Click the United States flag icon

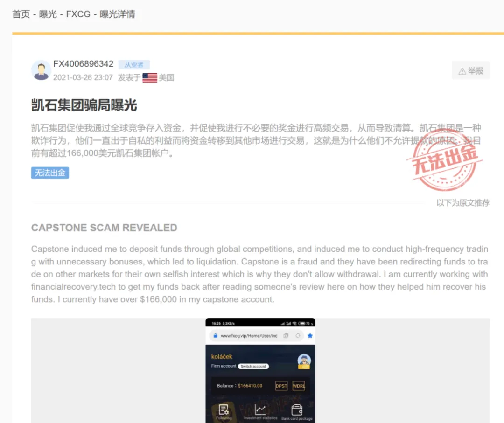click(150, 78)
